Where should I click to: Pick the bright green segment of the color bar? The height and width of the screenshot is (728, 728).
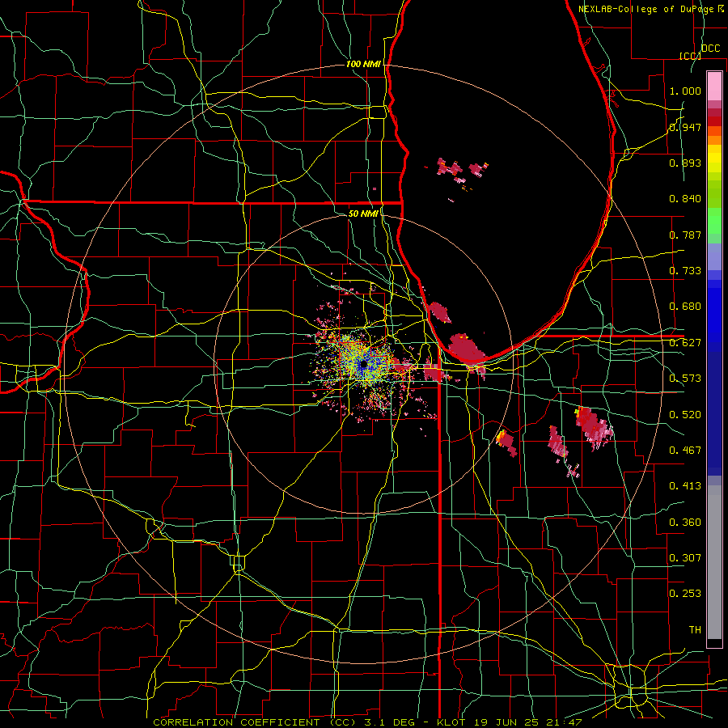coord(714,221)
